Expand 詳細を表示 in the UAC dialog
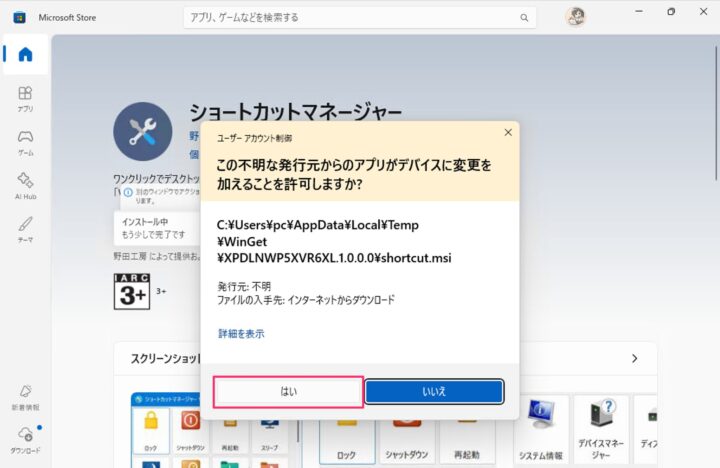 tap(241, 334)
